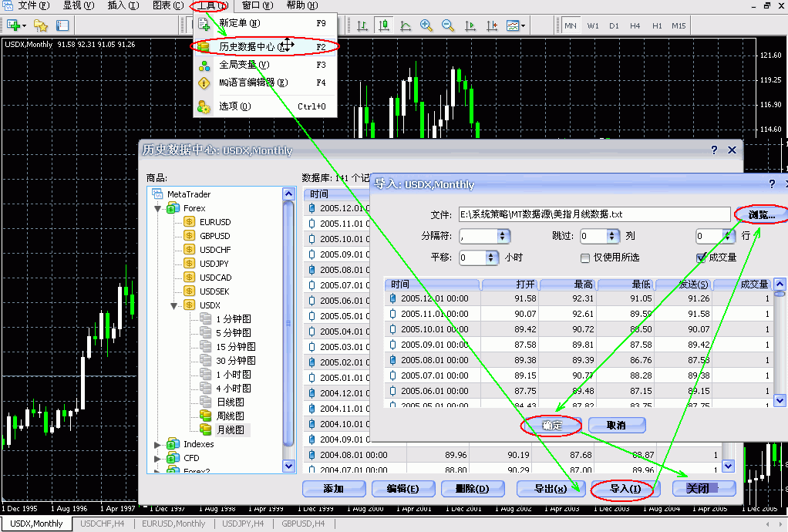Image resolution: width=788 pixels, height=532 pixels.
Task: Toggle the Market Watch panel icon
Action: [62, 25]
